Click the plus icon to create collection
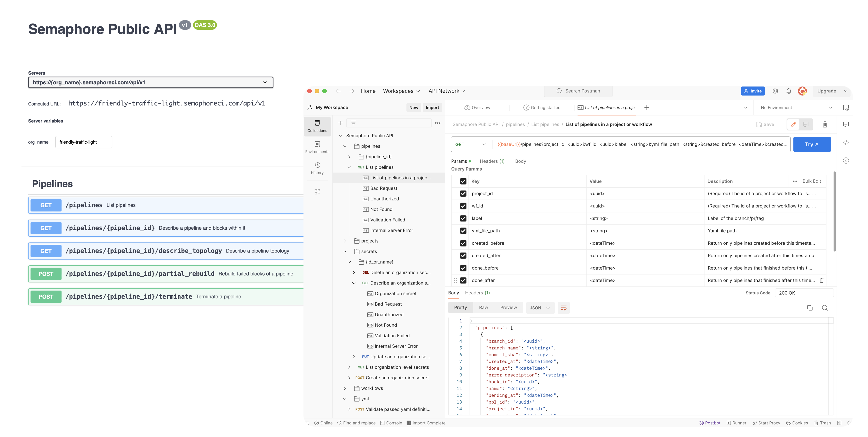 click(340, 123)
